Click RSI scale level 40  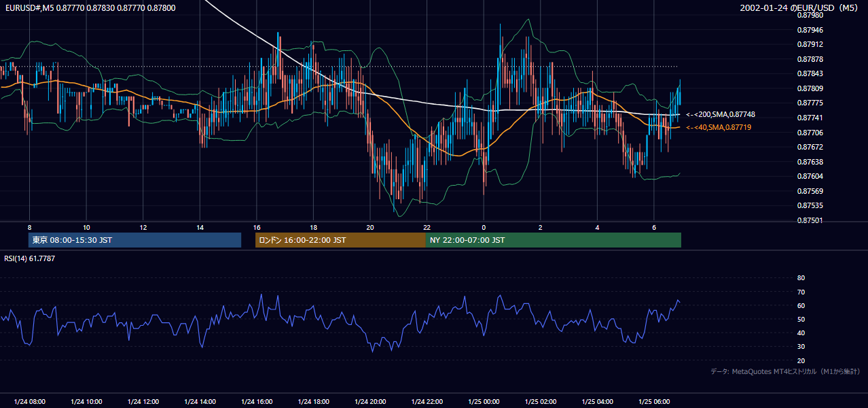(x=801, y=333)
